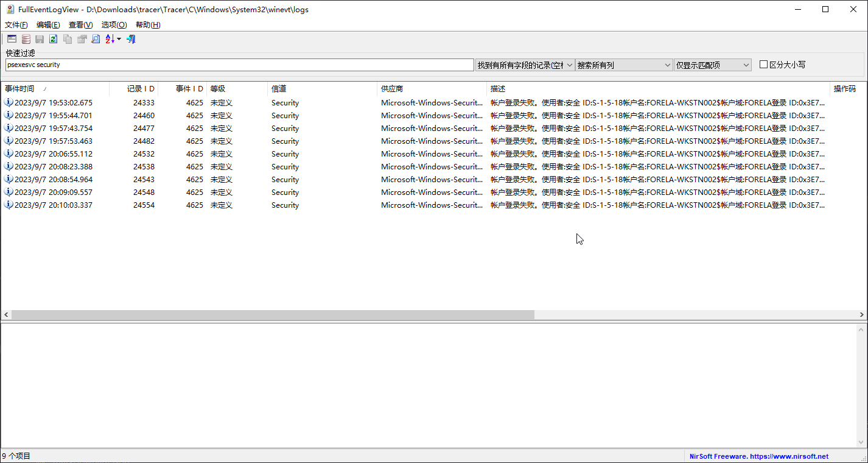Viewport: 868px width, 463px height.
Task: Click the find magnifier toolbar icon
Action: coord(96,39)
